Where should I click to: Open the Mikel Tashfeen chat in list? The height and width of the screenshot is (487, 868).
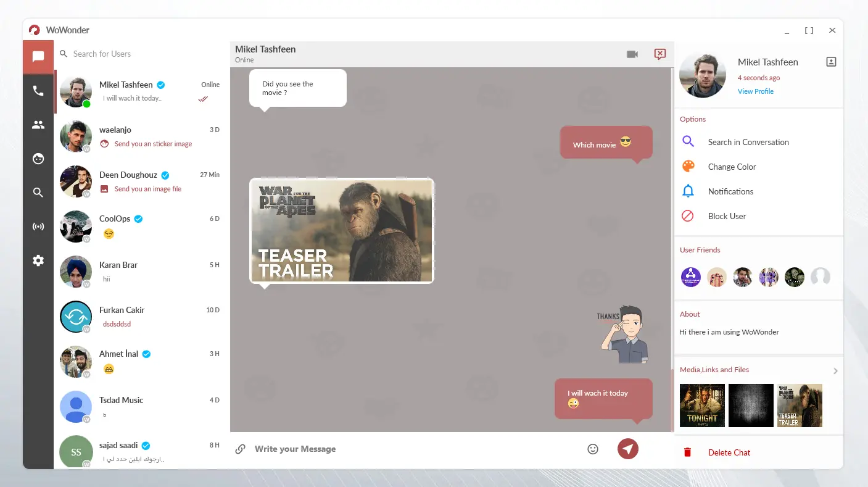pyautogui.click(x=141, y=92)
